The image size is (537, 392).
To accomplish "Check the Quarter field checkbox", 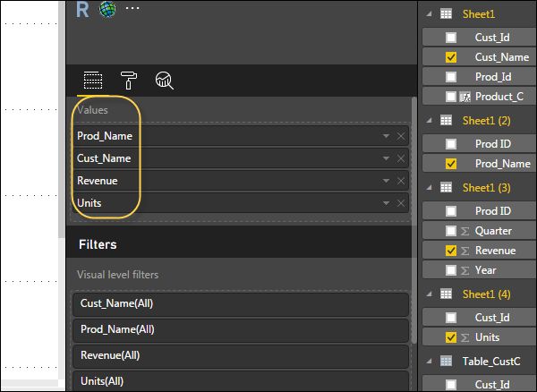I will (x=451, y=231).
